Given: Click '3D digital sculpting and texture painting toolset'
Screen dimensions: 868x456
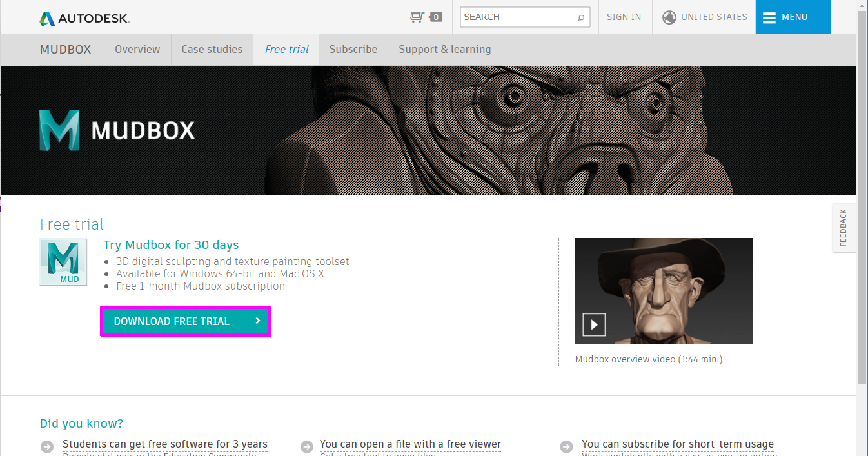Looking at the screenshot, I should (233, 262).
